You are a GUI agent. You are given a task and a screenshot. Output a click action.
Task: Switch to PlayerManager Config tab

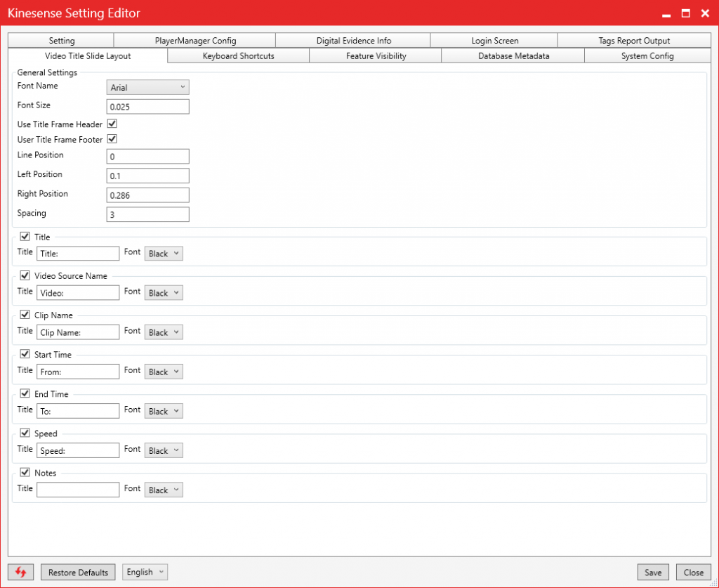[195, 40]
